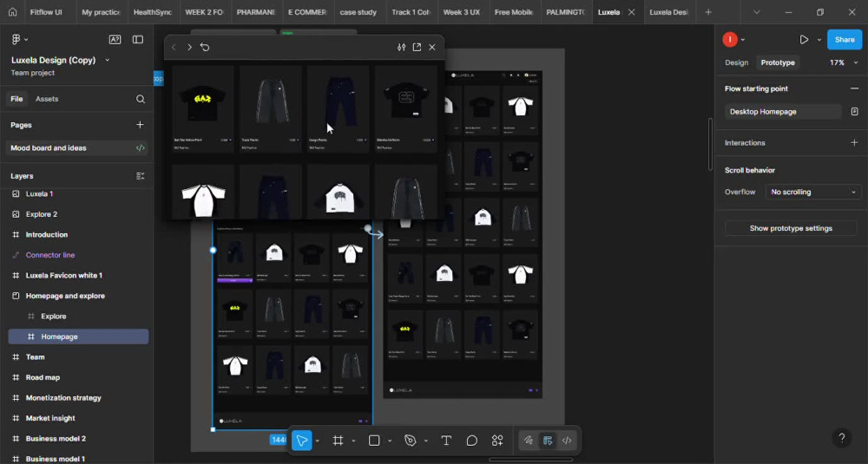Viewport: 868px width, 464px height.
Task: Select the Frame tool in bottom toolbar
Action: (338, 441)
